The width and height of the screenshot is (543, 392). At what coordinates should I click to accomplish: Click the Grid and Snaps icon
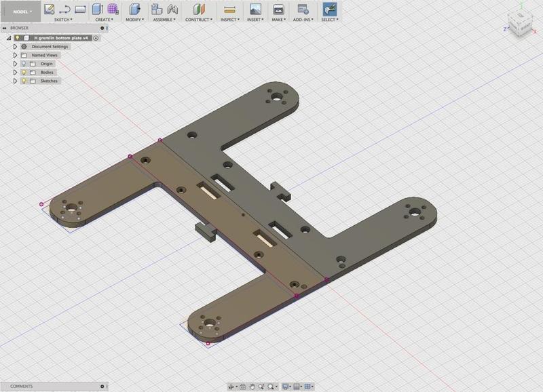tap(297, 387)
